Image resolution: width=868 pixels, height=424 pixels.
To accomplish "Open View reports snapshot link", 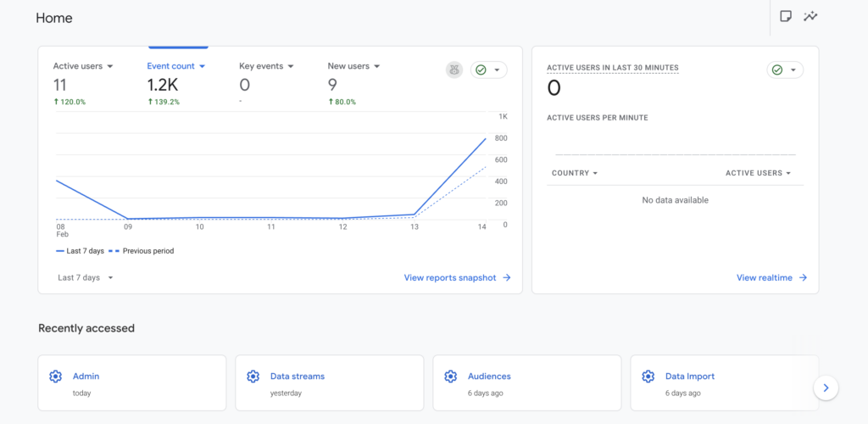I will (457, 277).
